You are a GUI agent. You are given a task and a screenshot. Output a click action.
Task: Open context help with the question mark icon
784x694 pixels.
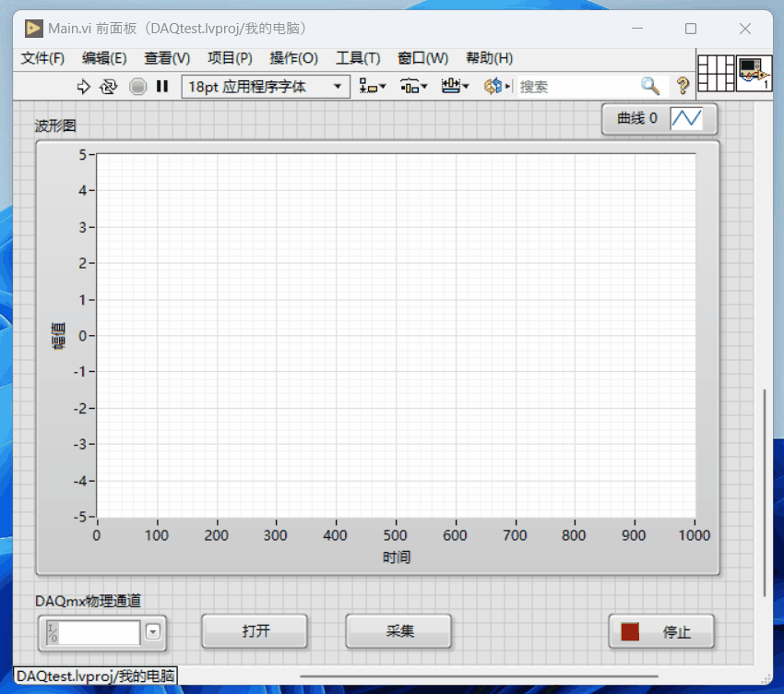[682, 86]
